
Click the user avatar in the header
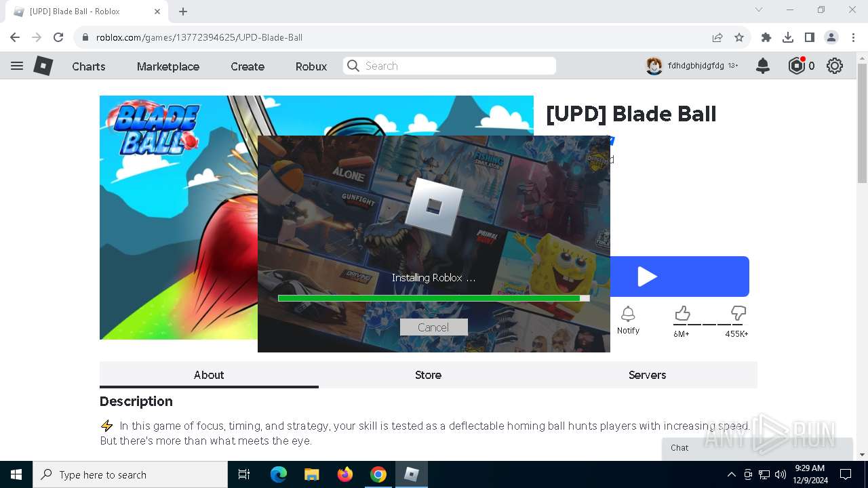[x=654, y=66]
